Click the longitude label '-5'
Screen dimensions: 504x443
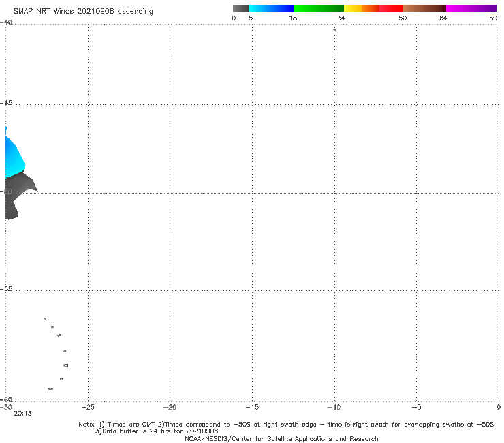pos(416,407)
